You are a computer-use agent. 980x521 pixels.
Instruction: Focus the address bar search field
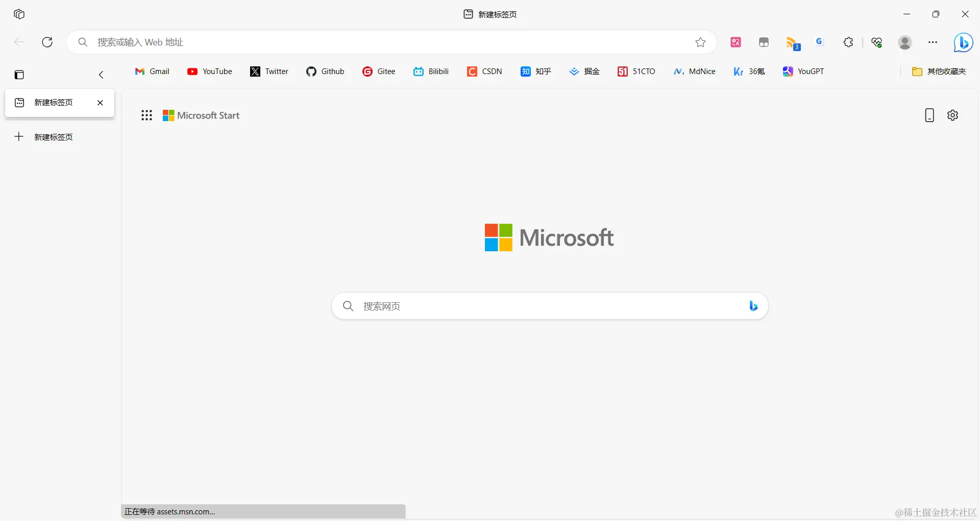coord(390,42)
